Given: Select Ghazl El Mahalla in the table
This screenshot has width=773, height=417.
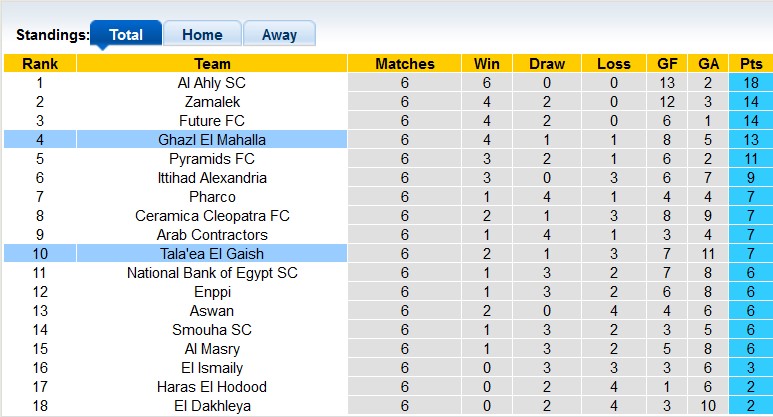Looking at the screenshot, I should [x=212, y=140].
